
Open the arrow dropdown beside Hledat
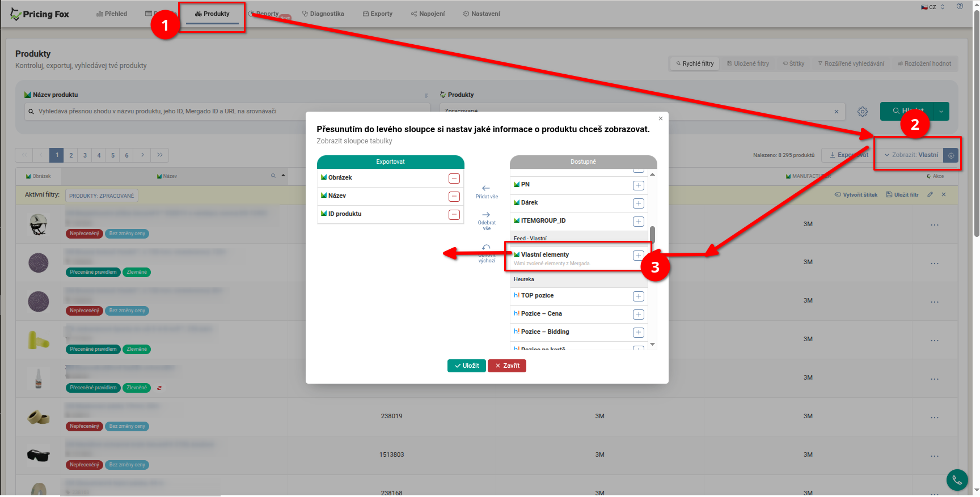tap(941, 112)
